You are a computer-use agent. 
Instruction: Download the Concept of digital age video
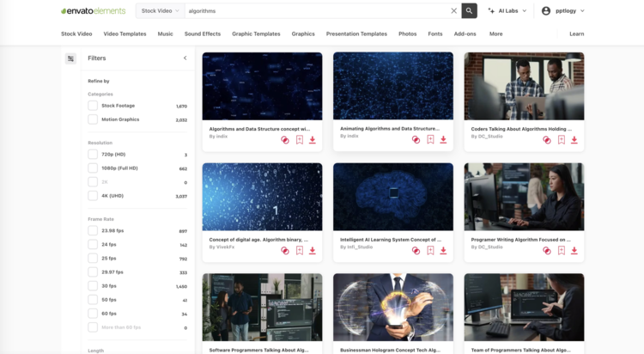(x=313, y=251)
